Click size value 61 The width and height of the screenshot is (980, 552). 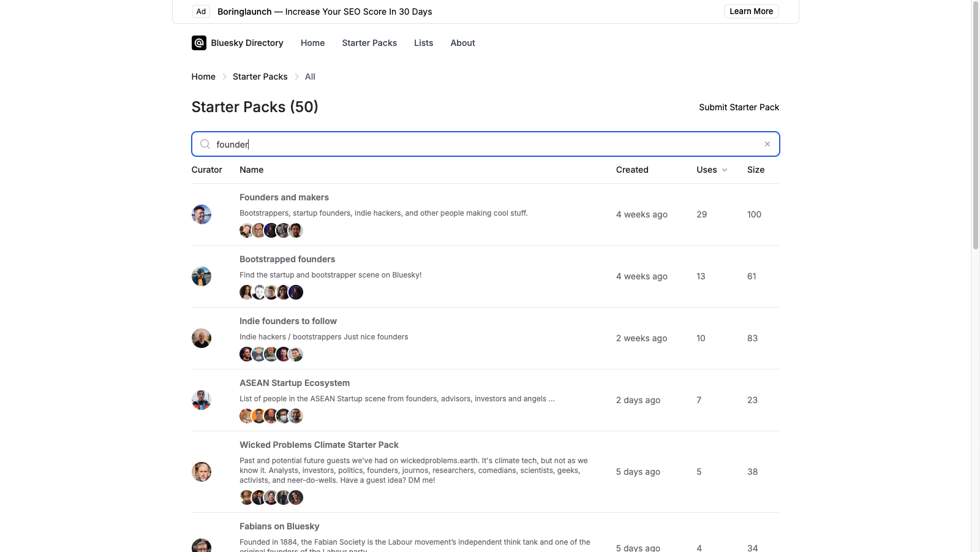752,276
